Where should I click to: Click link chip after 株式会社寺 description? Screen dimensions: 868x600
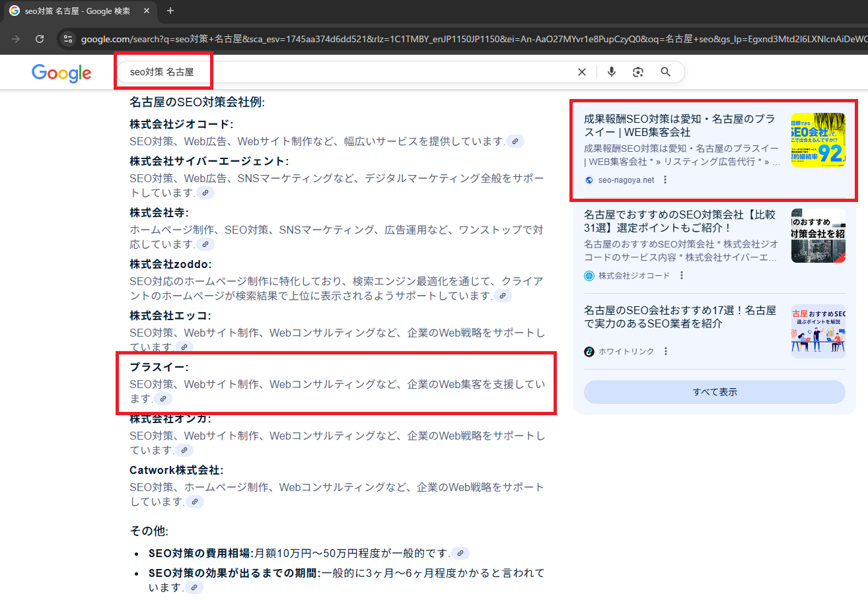(205, 244)
